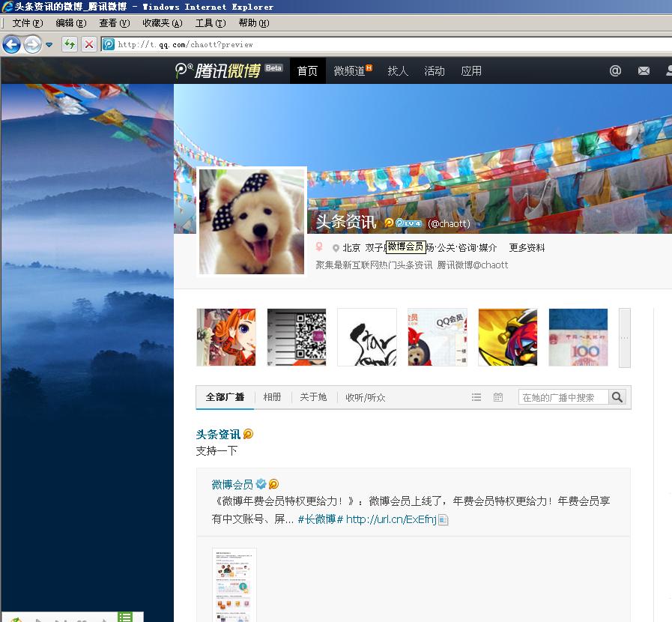Open the 查看(V) menu

coord(115,23)
